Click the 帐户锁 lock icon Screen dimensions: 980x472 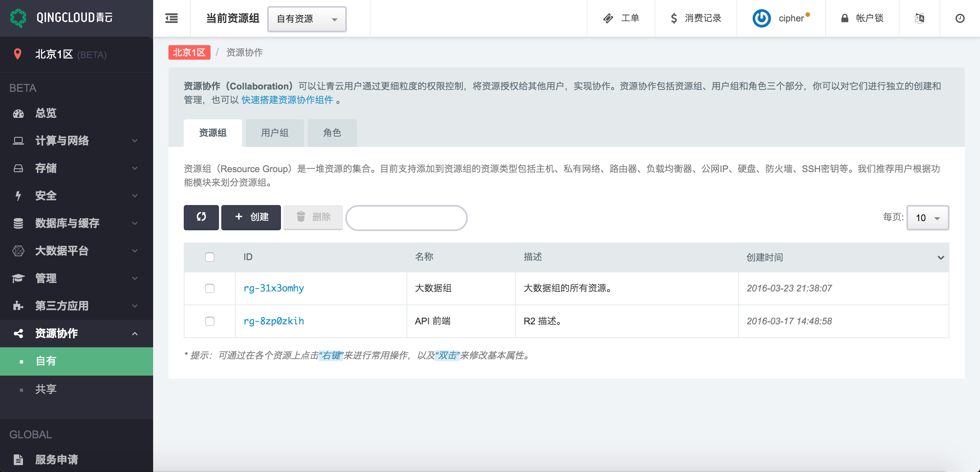click(844, 18)
